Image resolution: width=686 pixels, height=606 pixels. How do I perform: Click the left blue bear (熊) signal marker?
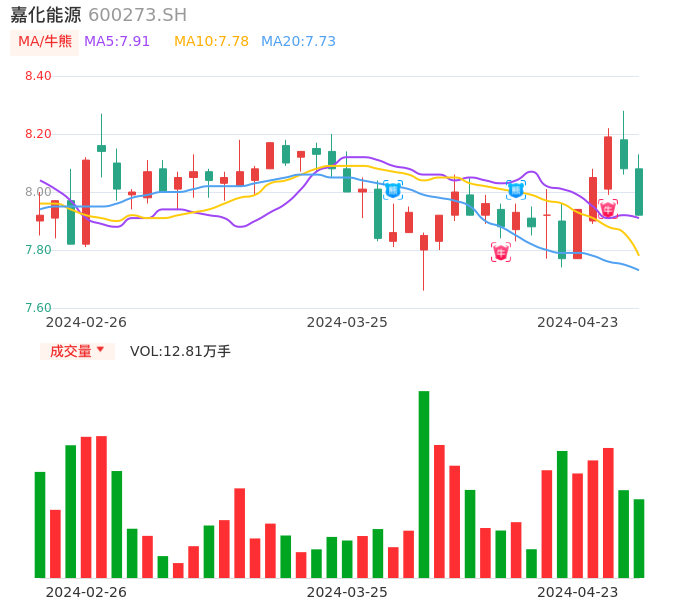click(x=393, y=189)
